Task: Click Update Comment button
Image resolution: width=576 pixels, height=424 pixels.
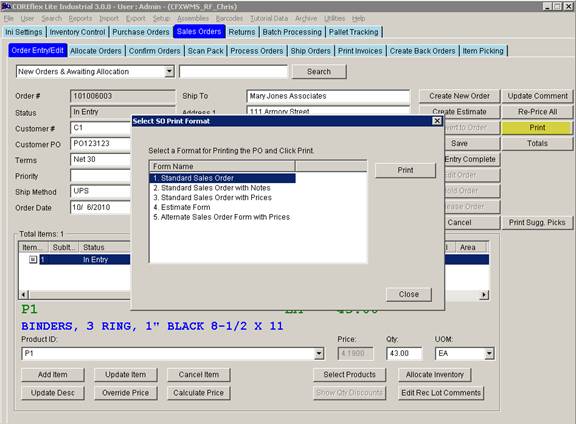Action: [537, 96]
